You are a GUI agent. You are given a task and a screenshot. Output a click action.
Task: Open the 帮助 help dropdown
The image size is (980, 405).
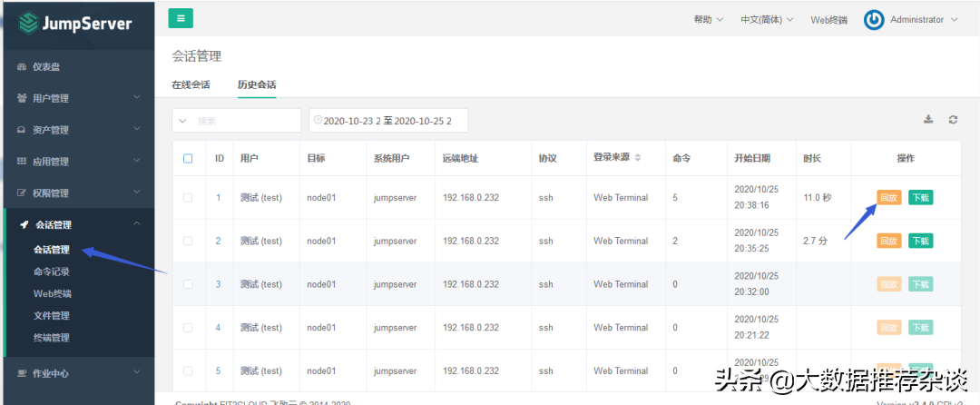708,19
